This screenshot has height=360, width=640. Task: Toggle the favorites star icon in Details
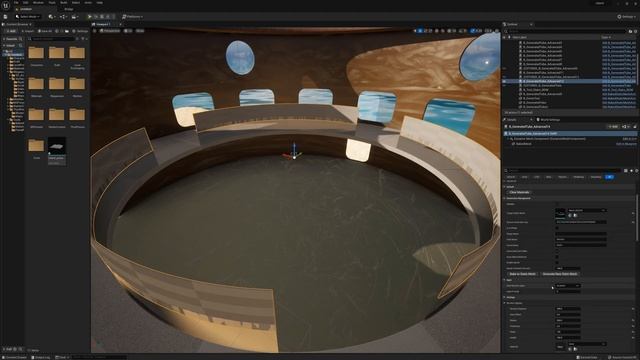pos(631,171)
